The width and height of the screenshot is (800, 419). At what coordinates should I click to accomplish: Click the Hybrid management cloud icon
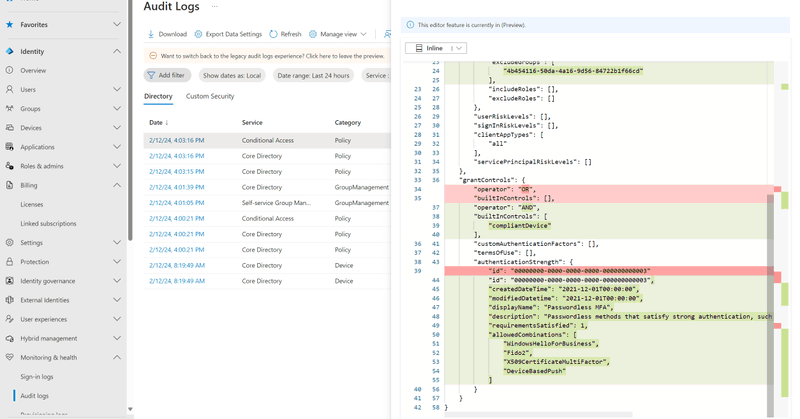pos(9,338)
